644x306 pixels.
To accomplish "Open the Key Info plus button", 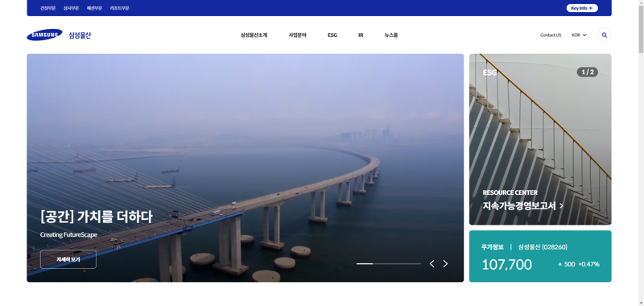I will pos(582,8).
